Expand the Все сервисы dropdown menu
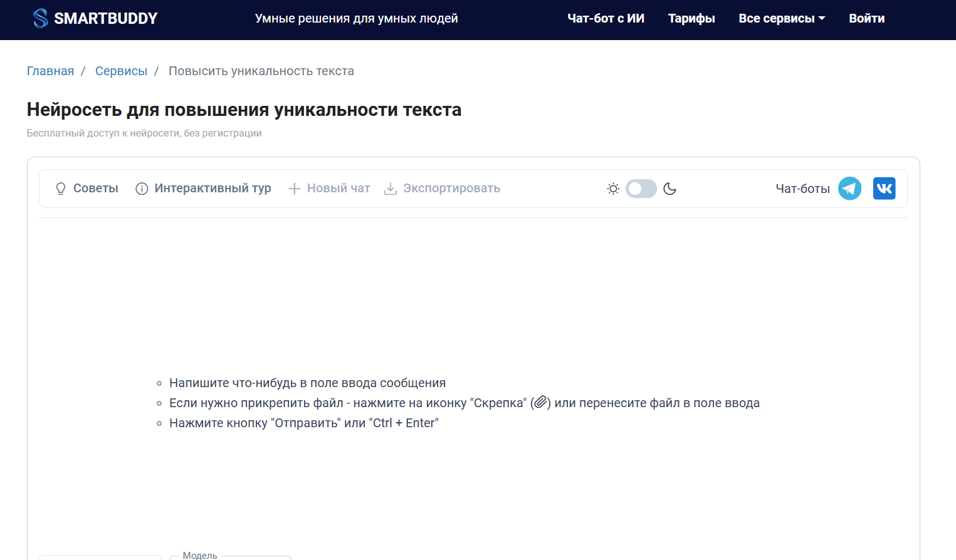This screenshot has width=956, height=560. pyautogui.click(x=781, y=19)
